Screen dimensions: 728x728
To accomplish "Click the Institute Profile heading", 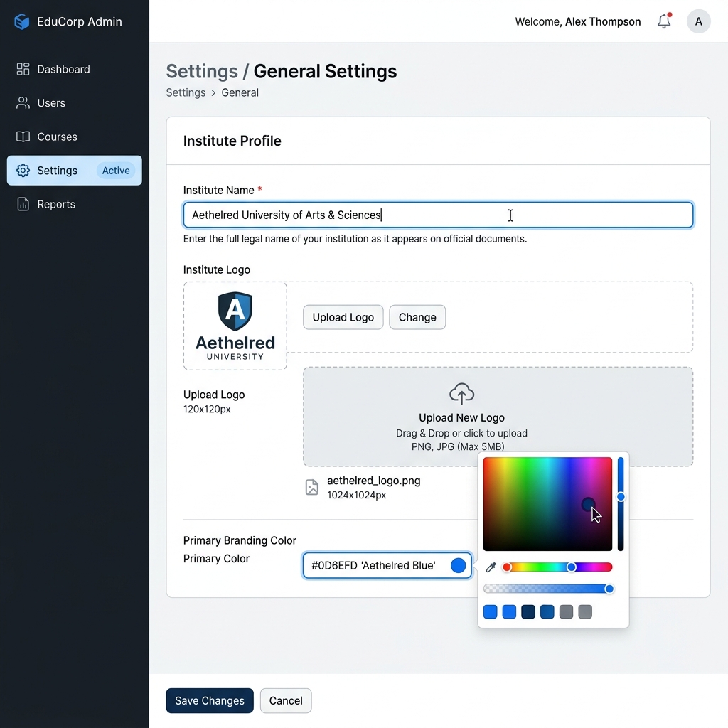I will tap(232, 141).
